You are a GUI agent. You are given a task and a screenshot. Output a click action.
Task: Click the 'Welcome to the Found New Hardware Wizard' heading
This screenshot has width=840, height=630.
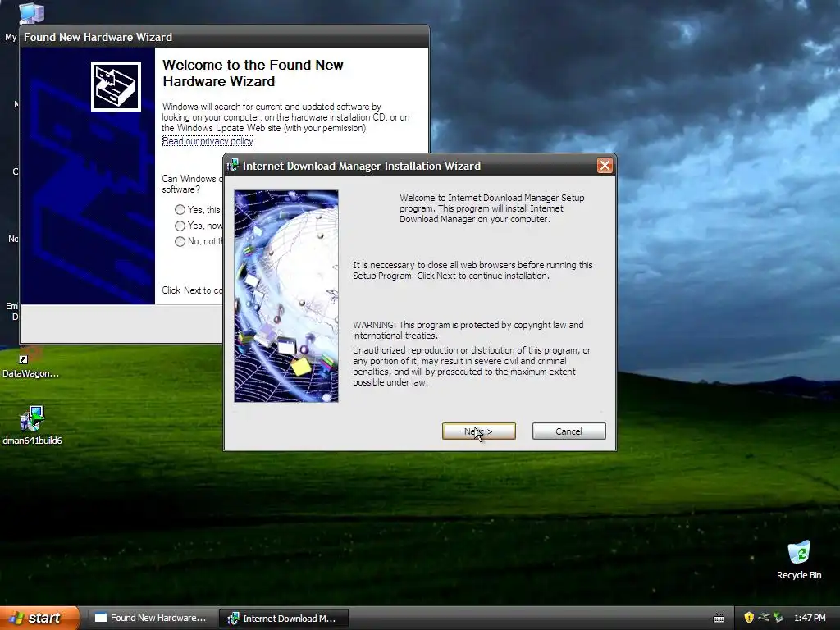[253, 73]
